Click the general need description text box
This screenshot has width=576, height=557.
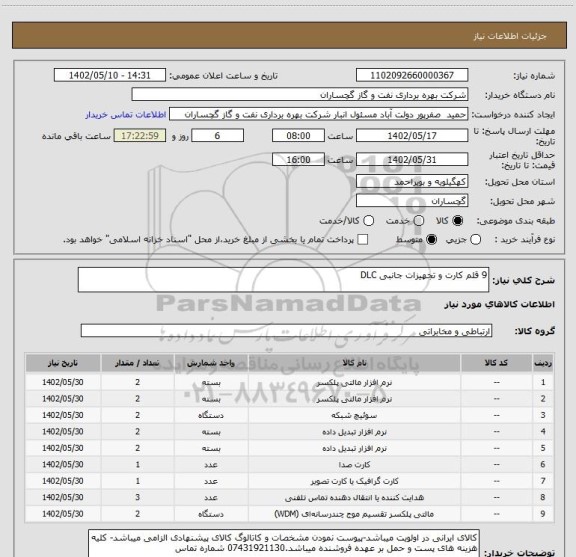[x=284, y=280]
